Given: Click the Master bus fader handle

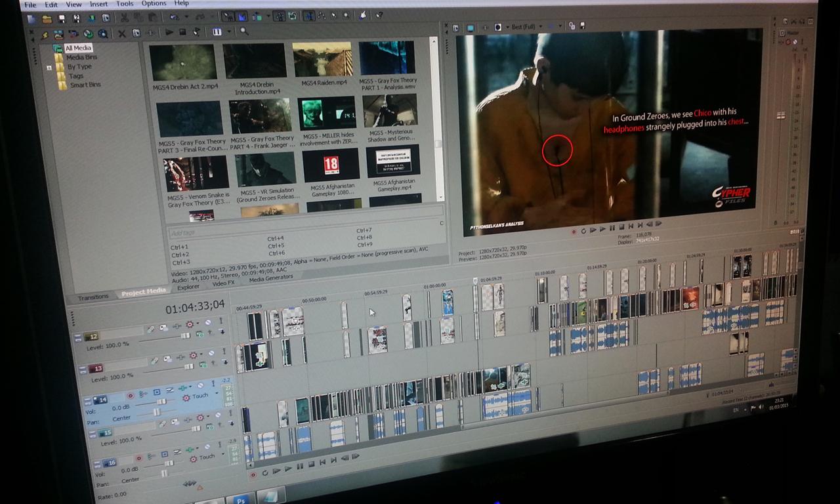Looking at the screenshot, I should tap(781, 115).
